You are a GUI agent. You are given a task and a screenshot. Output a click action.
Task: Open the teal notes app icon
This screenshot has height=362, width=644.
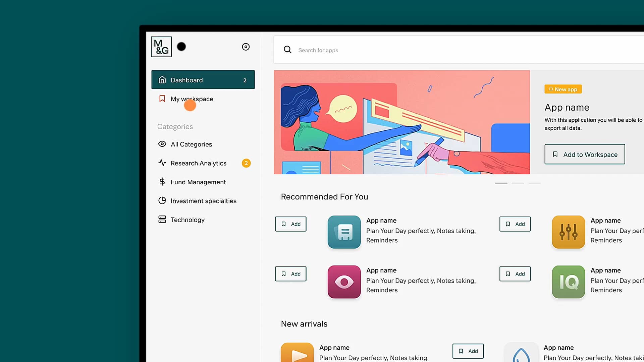point(344,232)
